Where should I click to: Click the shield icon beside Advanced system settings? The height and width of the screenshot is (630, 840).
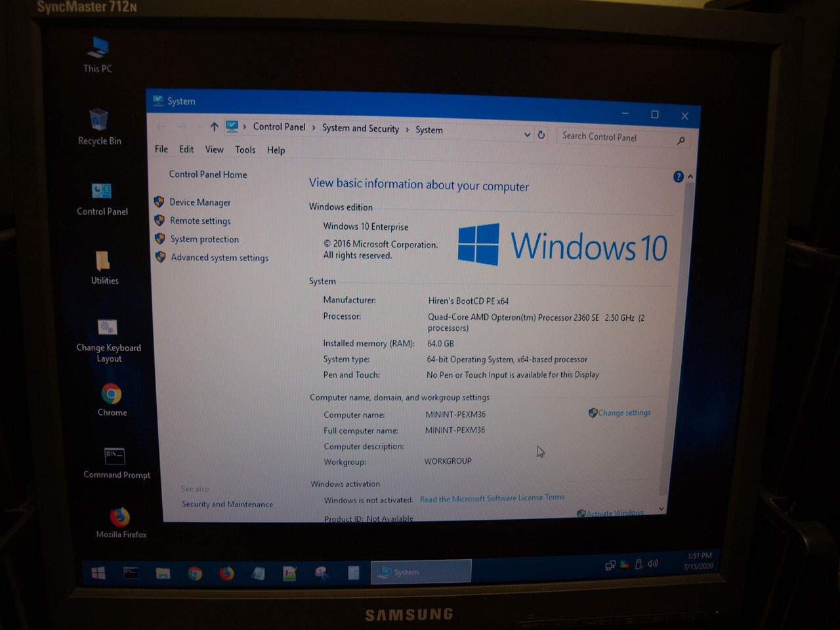pos(161,257)
